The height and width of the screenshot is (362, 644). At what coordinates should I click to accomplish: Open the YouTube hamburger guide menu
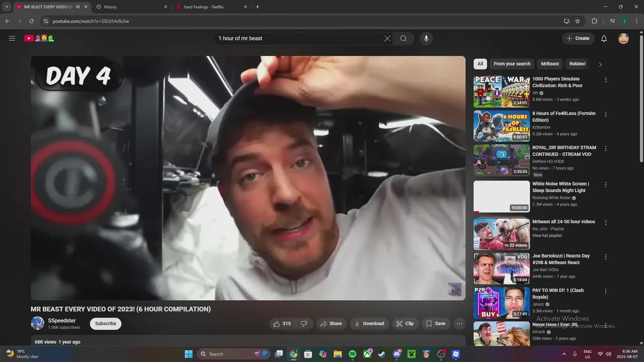(12, 38)
